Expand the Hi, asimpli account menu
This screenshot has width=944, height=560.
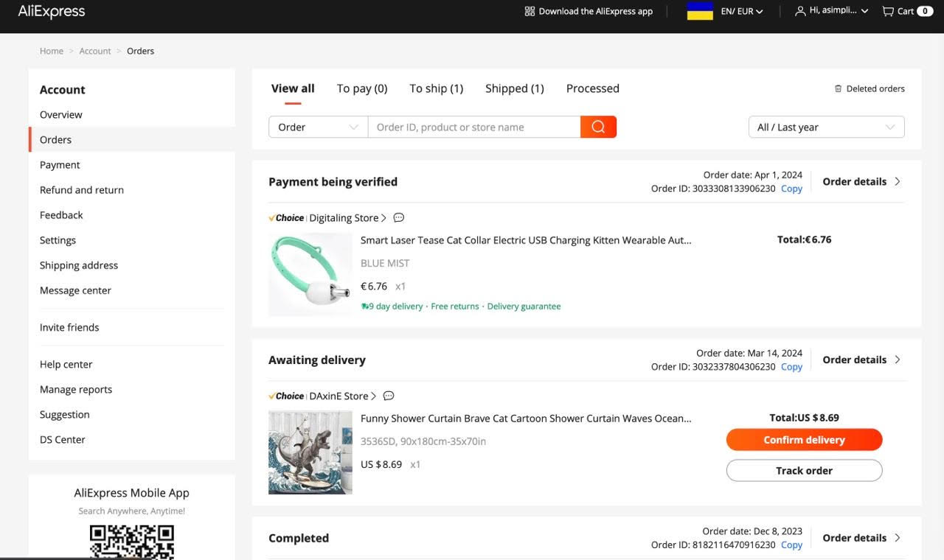click(x=839, y=11)
